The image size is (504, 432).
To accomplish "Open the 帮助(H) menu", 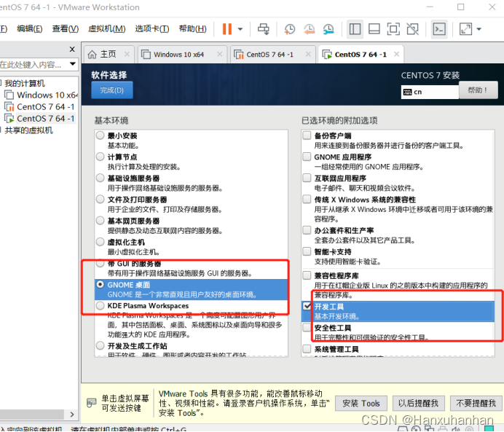I will (x=192, y=29).
